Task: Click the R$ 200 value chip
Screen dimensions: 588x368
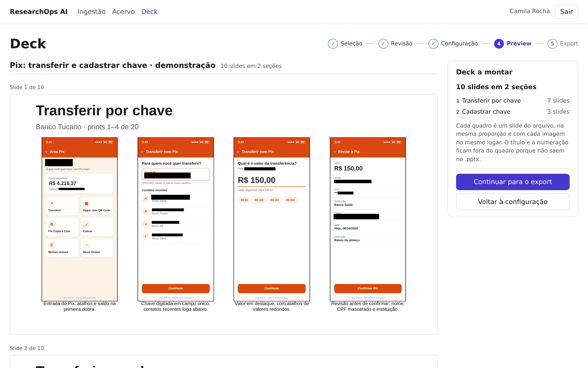Action: (275, 200)
